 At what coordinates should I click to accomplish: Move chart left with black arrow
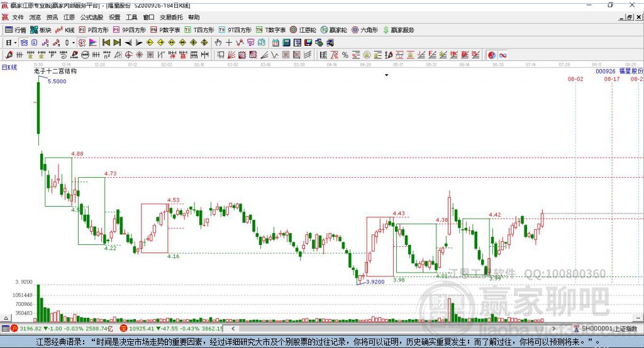pyautogui.click(x=128, y=43)
